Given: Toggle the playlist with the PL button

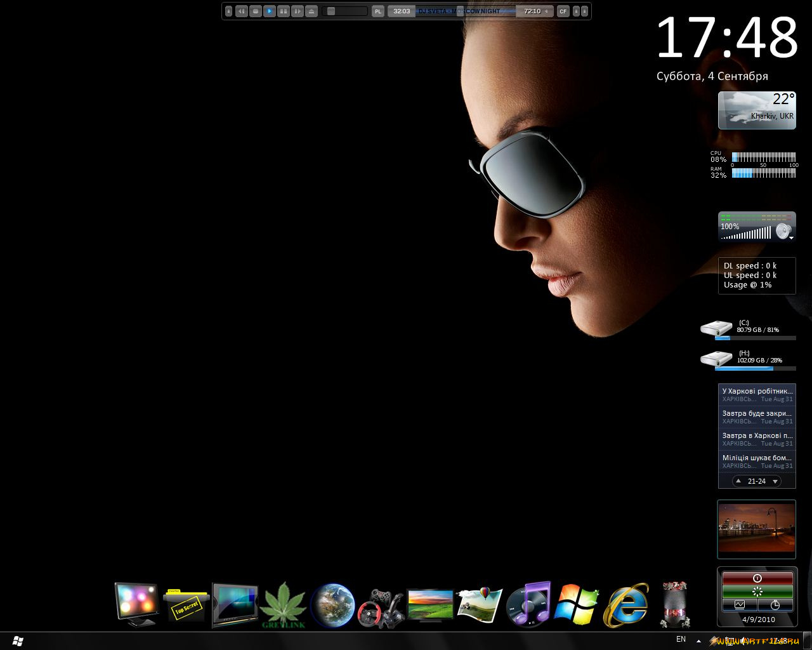Looking at the screenshot, I should pos(377,11).
